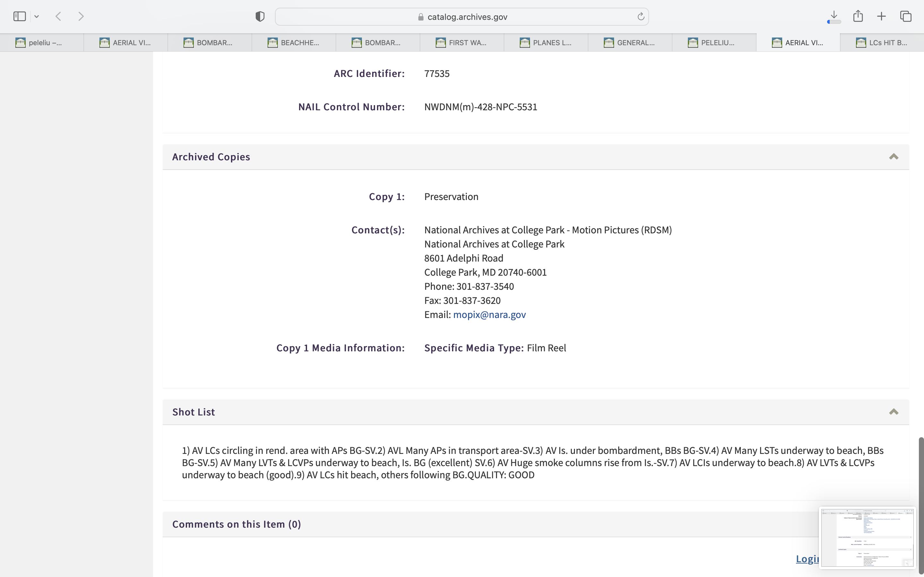
Task: Go forward using the forward arrow
Action: point(81,16)
